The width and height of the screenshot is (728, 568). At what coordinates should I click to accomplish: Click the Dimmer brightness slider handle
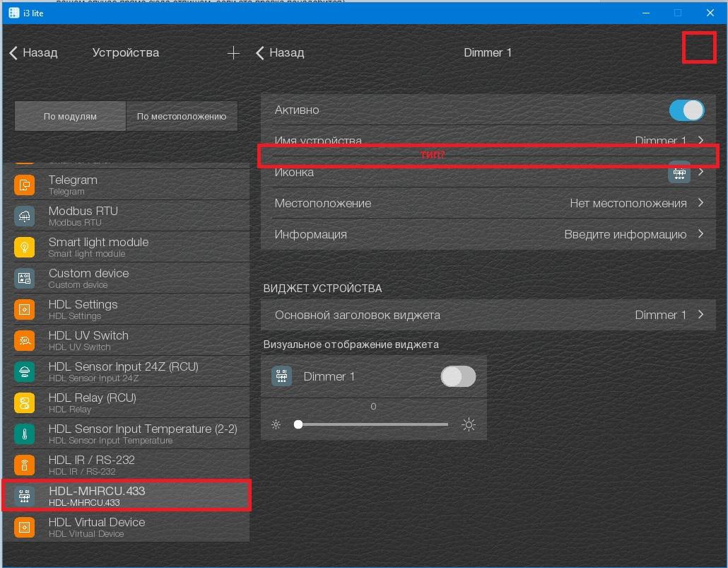click(298, 424)
